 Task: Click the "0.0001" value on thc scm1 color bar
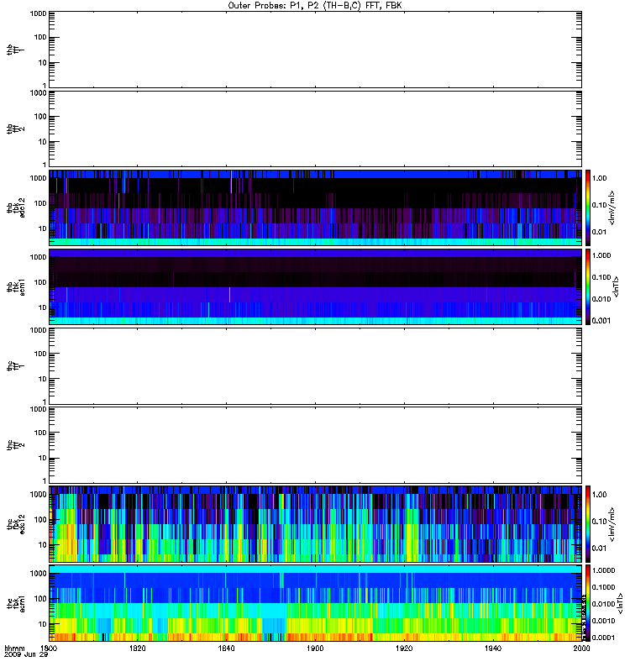point(603,638)
